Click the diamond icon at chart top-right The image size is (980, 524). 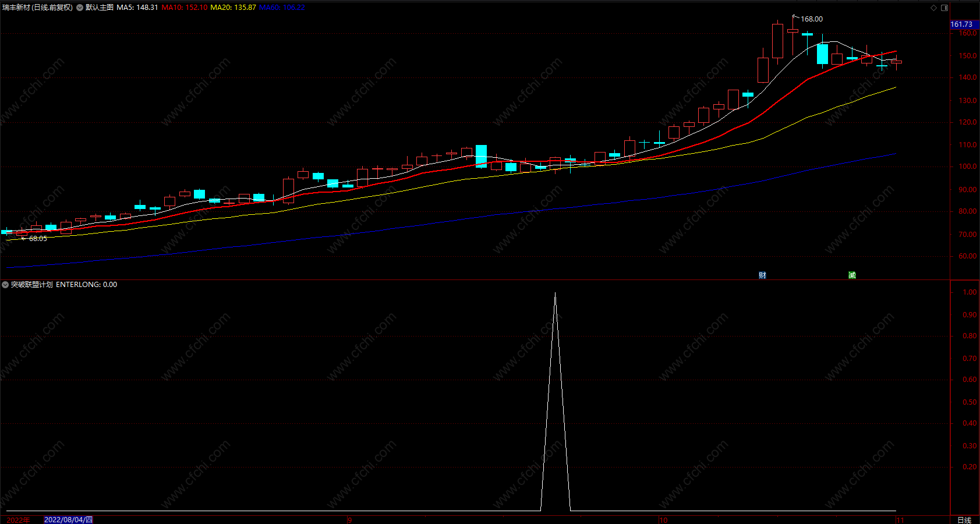934,8
